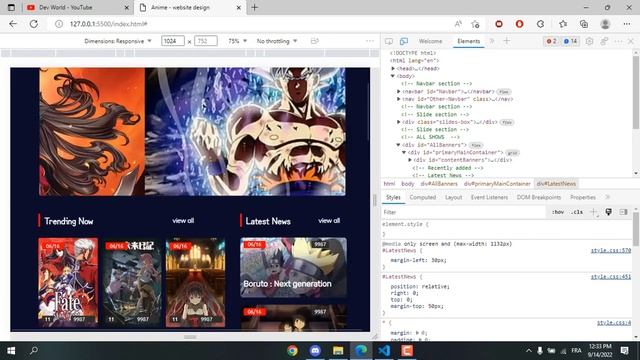Open the 2 errors indicator

(x=551, y=41)
